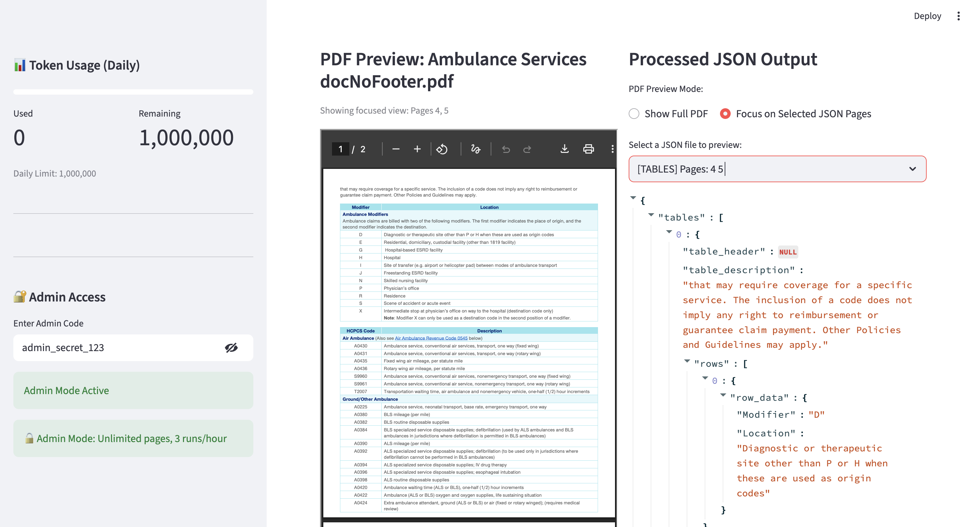The height and width of the screenshot is (527, 980).
Task: Zoom in the PDF viewer
Action: (417, 149)
